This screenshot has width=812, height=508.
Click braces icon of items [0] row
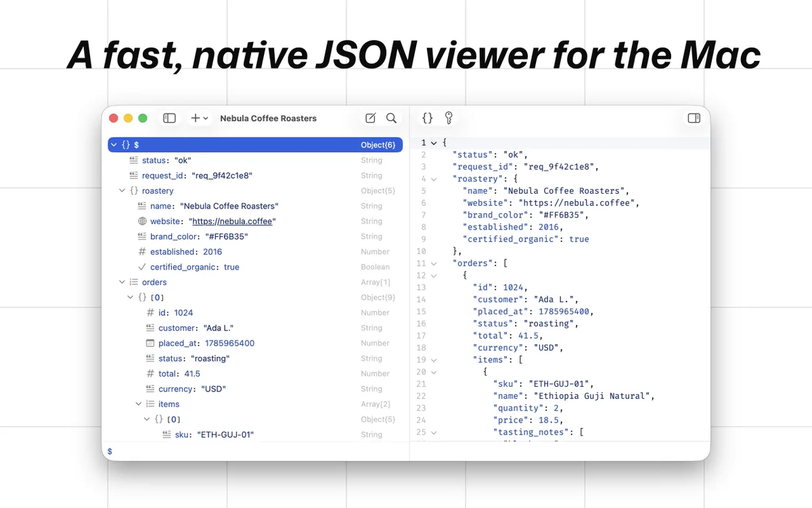click(158, 419)
